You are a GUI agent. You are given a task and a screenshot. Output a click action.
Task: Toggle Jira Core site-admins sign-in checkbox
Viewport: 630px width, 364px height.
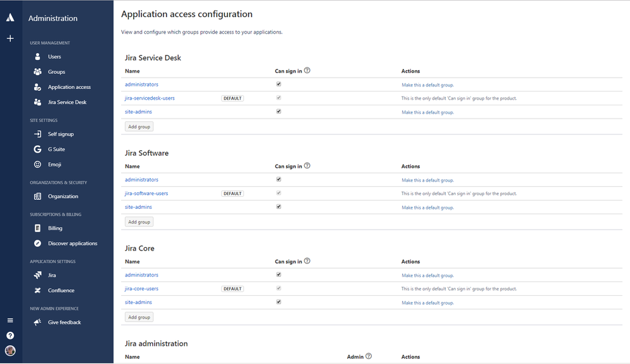278,302
